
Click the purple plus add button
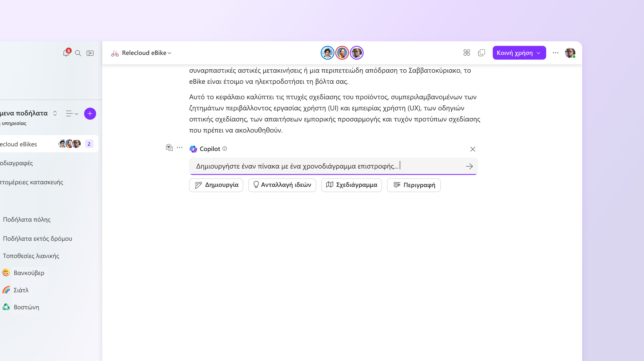(x=90, y=113)
